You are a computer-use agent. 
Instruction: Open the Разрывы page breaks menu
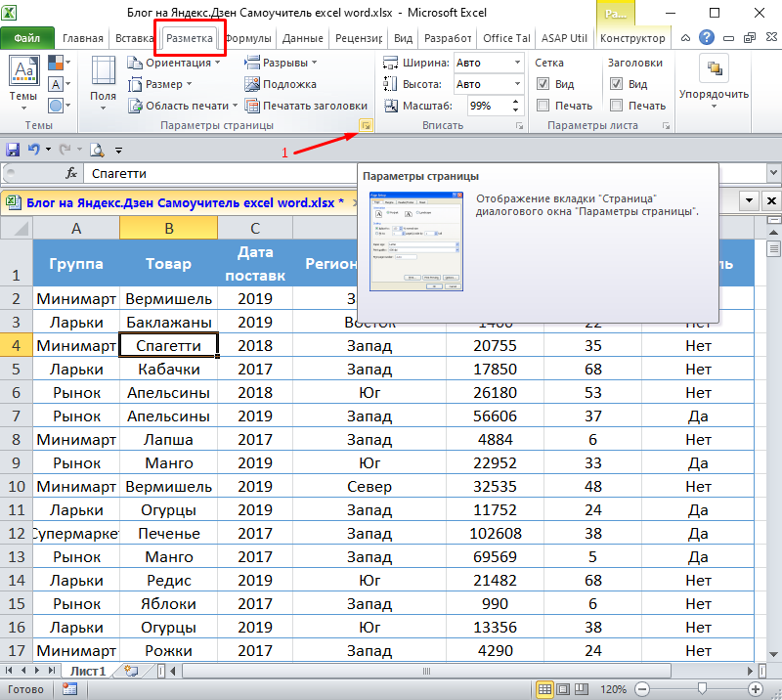click(281, 63)
